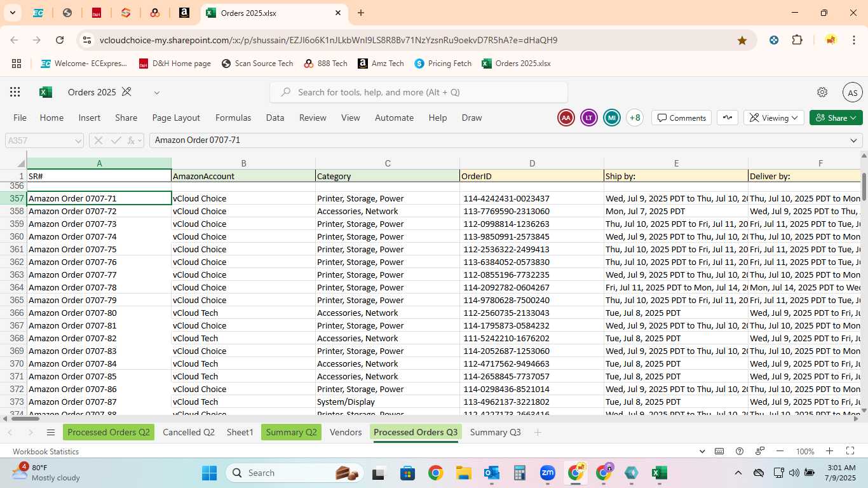Switch to Summary Q2 sheet
This screenshot has height=488, width=868.
[291, 432]
